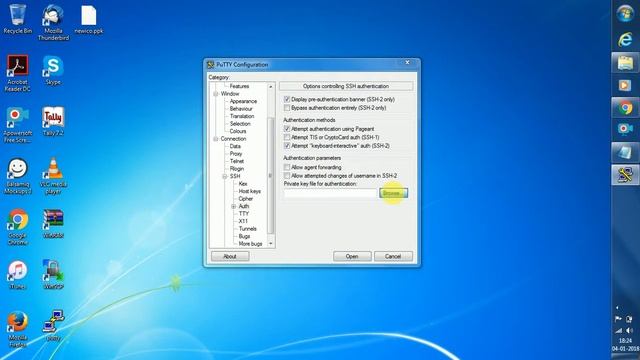Expand the Auth tree node
The width and height of the screenshot is (640, 360).
pyautogui.click(x=233, y=207)
